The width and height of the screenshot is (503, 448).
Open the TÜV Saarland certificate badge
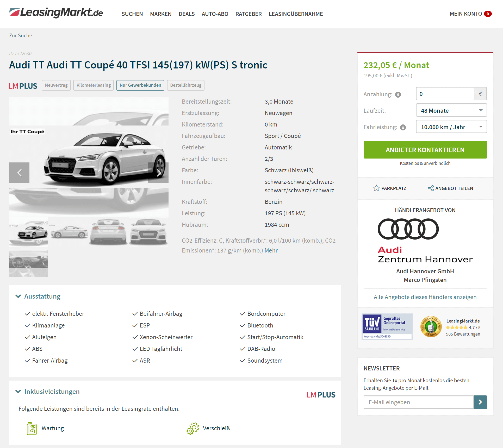[x=387, y=327]
